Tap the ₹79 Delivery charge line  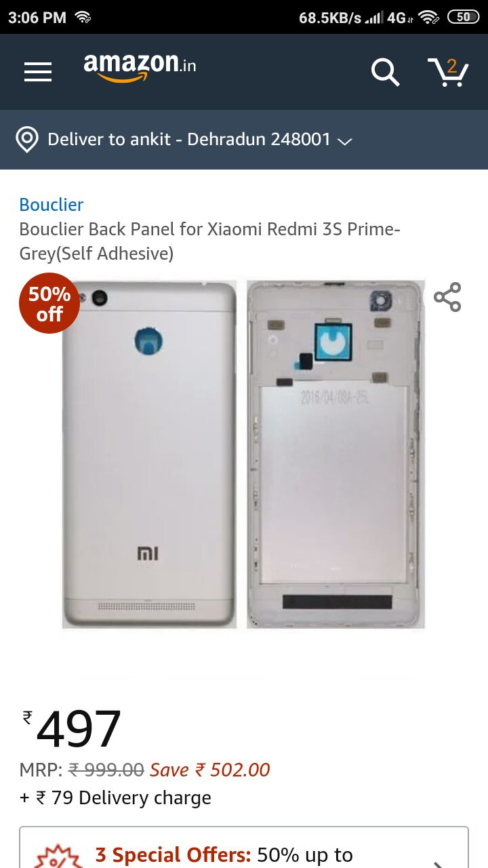[115, 797]
